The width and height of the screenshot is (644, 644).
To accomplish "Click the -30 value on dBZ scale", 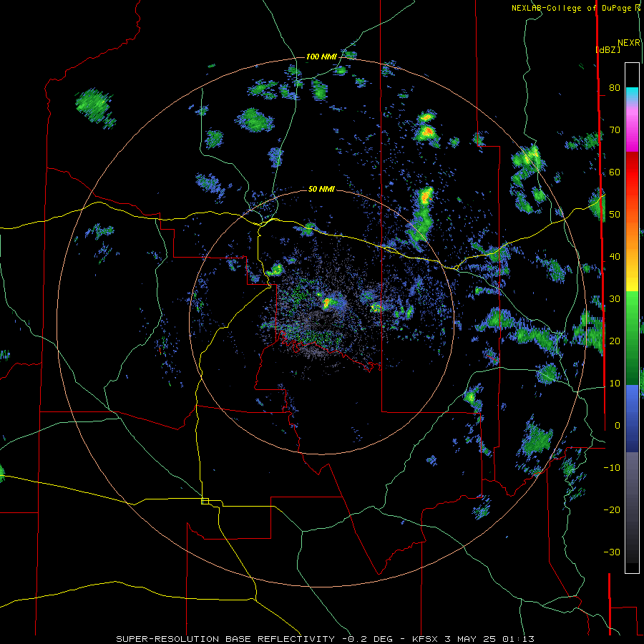I will pos(612,552).
